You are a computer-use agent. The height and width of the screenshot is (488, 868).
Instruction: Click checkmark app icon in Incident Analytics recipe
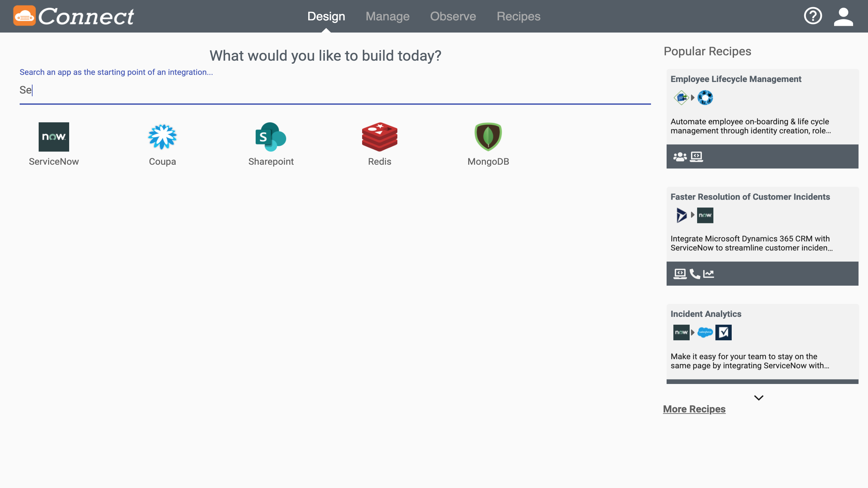pyautogui.click(x=724, y=332)
